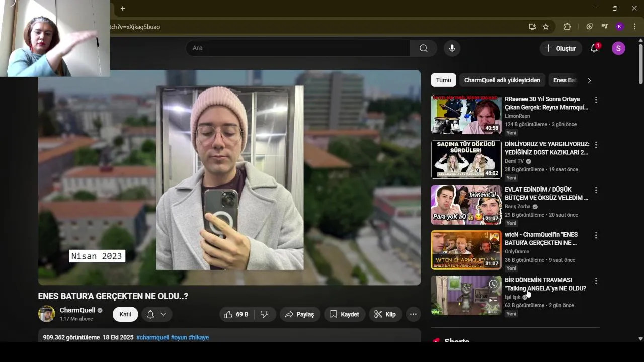Viewport: 644px width, 362px height.
Task: Select the Tümü filter chip
Action: pyautogui.click(x=443, y=80)
